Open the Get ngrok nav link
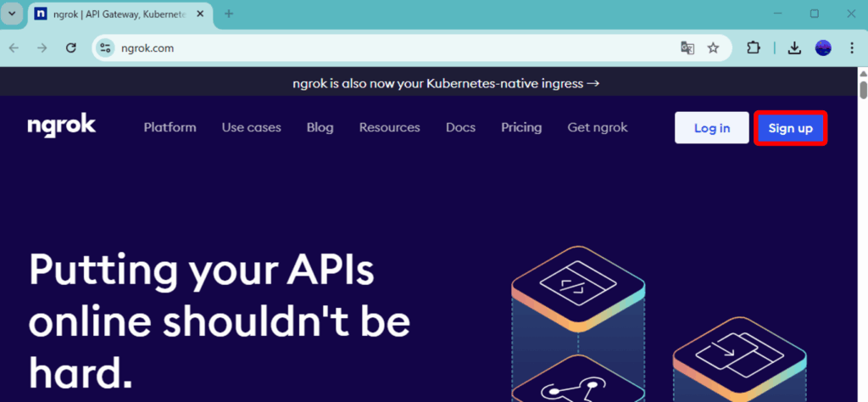The image size is (868, 402). 598,127
